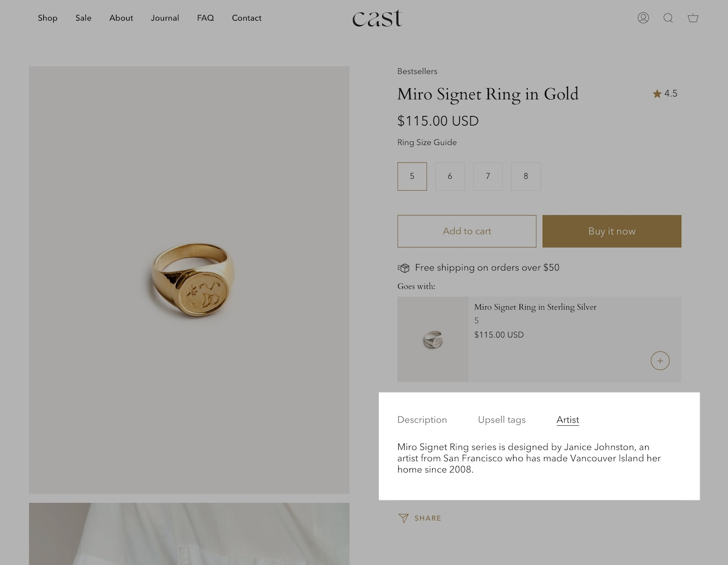Add Sterling Silver ring with plus icon
Screen dimensions: 728x565
click(x=660, y=361)
